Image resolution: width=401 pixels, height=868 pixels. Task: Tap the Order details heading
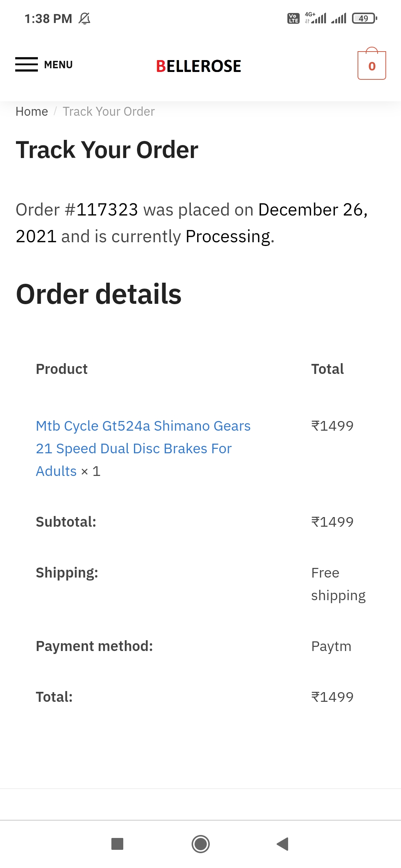[x=99, y=294]
